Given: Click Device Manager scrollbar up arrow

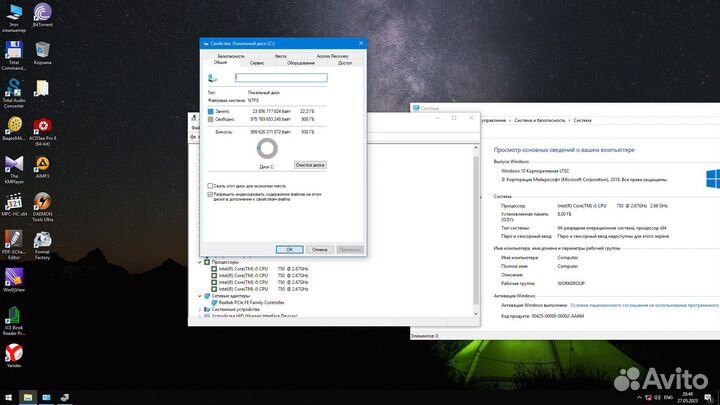Looking at the screenshot, I should click(x=476, y=147).
